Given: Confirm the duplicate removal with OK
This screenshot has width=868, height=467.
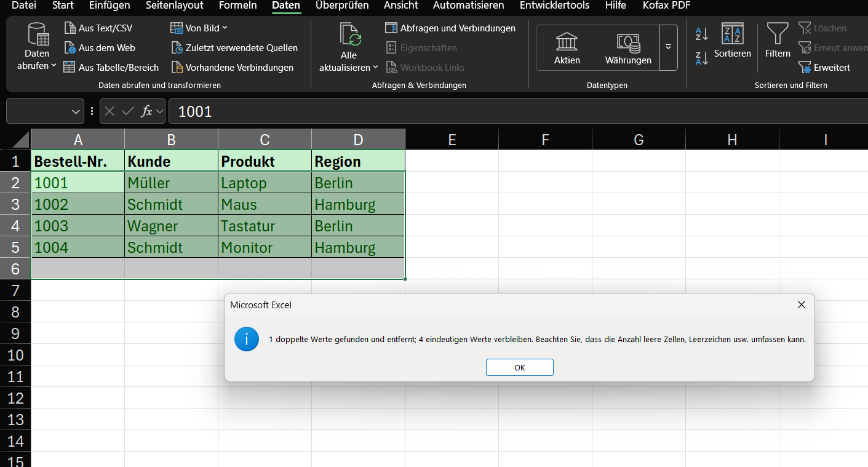Looking at the screenshot, I should click(519, 367).
